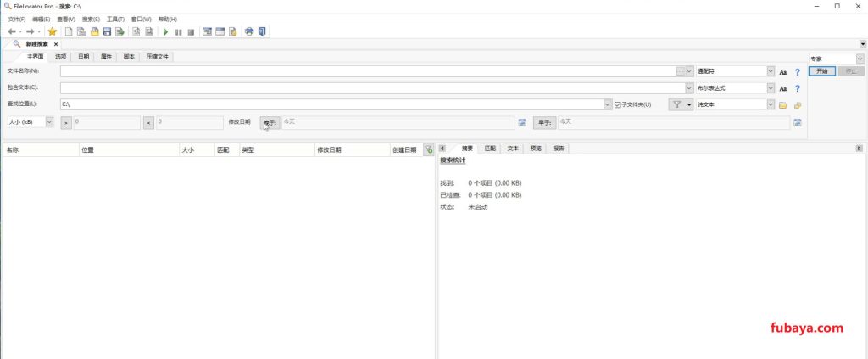Switch to the 脚本 tab
The image size is (868, 359).
pos(129,57)
